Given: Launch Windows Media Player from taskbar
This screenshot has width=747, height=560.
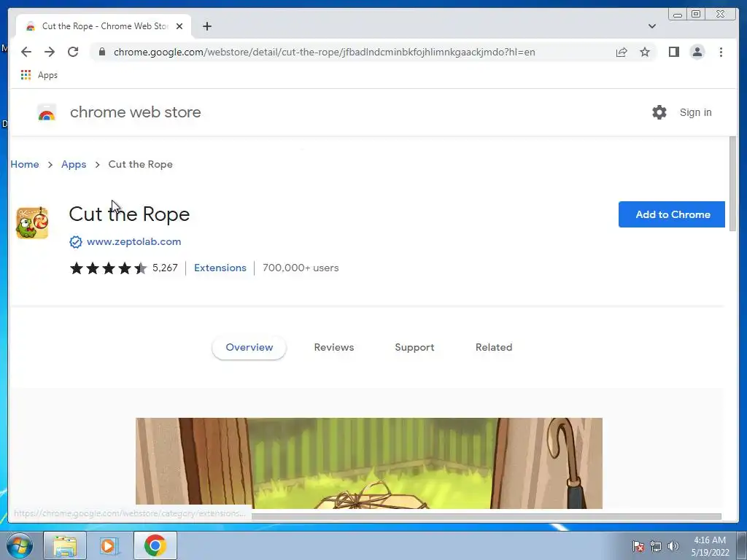Looking at the screenshot, I should (109, 545).
